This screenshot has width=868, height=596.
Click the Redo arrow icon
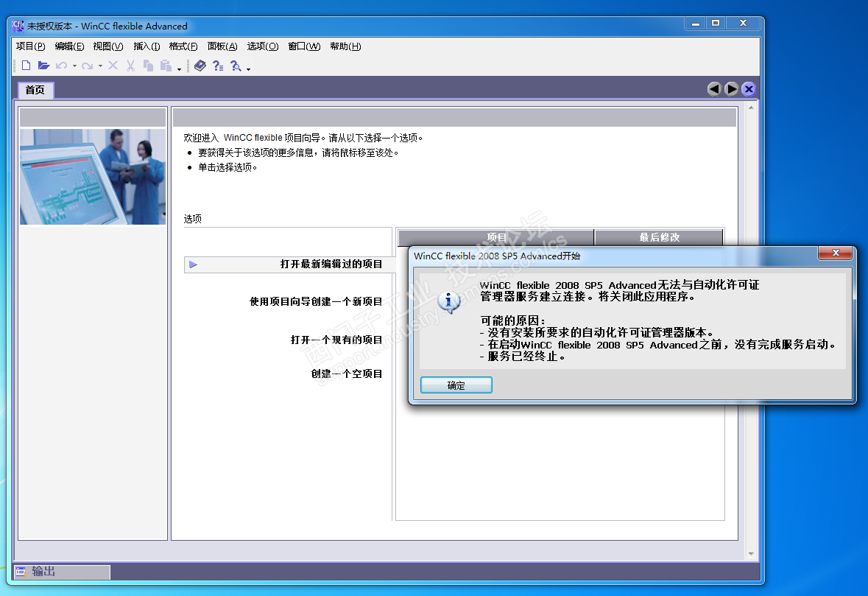coord(87,66)
